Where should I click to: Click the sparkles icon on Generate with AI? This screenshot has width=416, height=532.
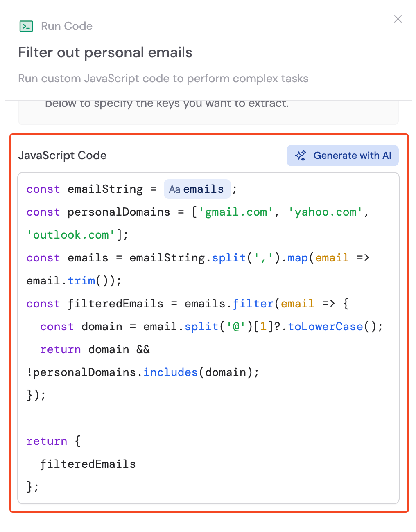(300, 156)
